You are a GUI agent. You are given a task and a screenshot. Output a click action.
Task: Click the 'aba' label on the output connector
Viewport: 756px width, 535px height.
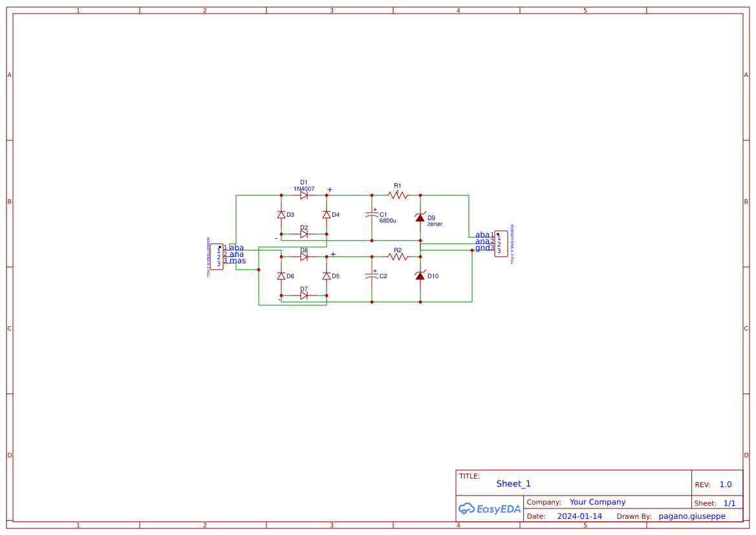click(482, 235)
